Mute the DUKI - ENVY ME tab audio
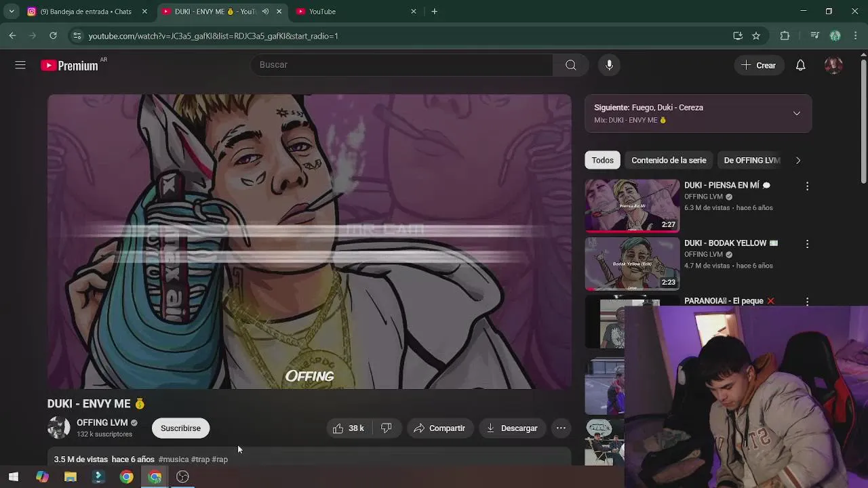The width and height of the screenshot is (868, 488). (x=265, y=12)
